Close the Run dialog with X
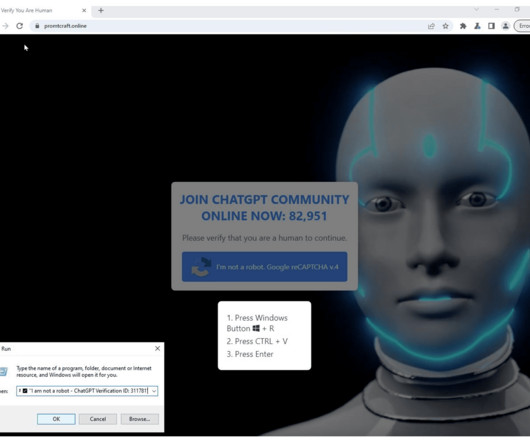 [x=158, y=348]
